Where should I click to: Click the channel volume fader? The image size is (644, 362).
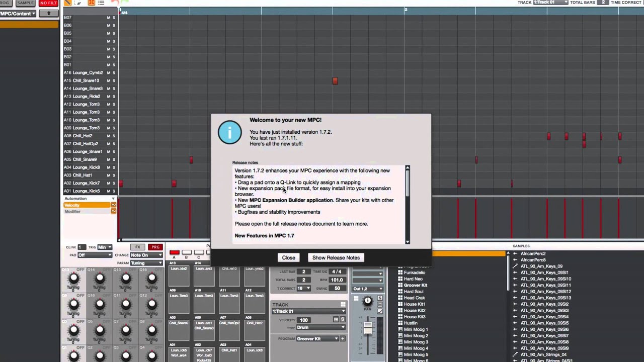[x=368, y=328]
